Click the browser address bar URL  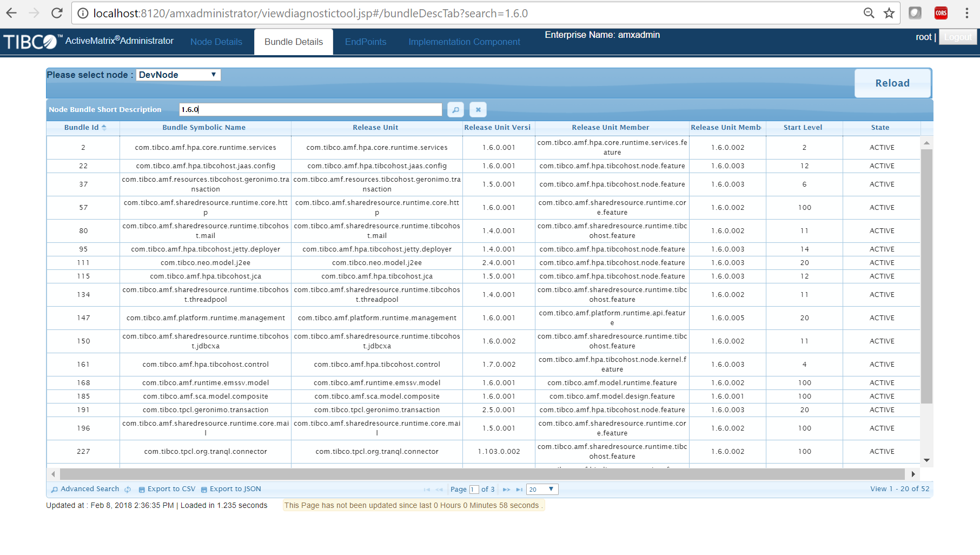point(310,14)
